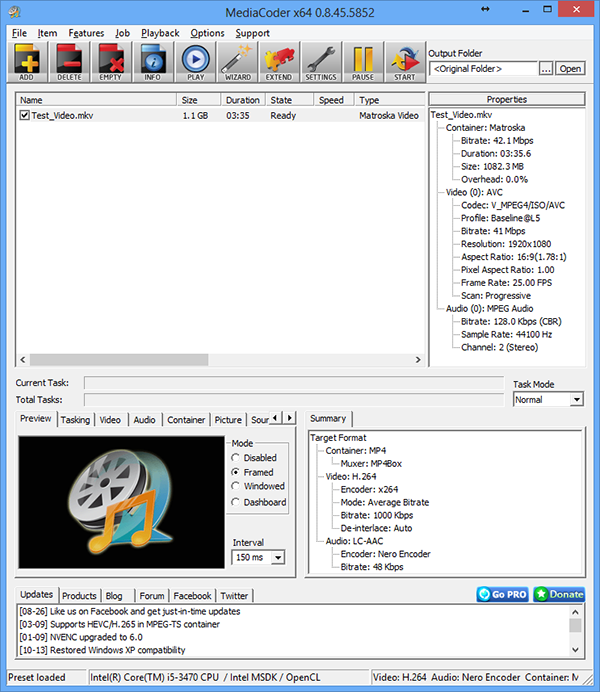Click the Properties panel header button
The width and height of the screenshot is (600, 692).
pos(507,99)
